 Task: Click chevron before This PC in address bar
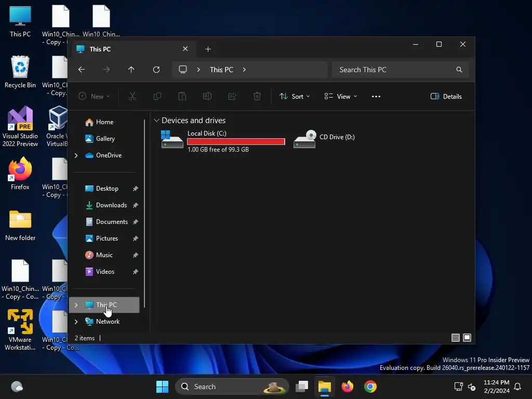click(198, 70)
